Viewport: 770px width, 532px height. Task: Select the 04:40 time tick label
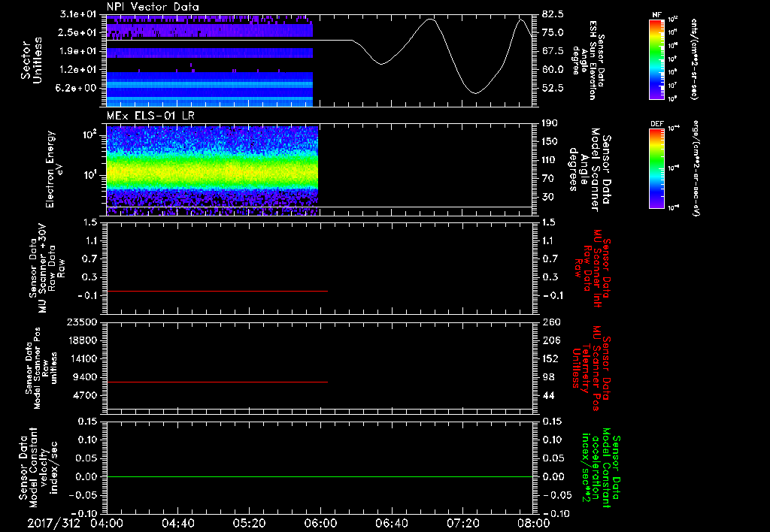point(177,523)
